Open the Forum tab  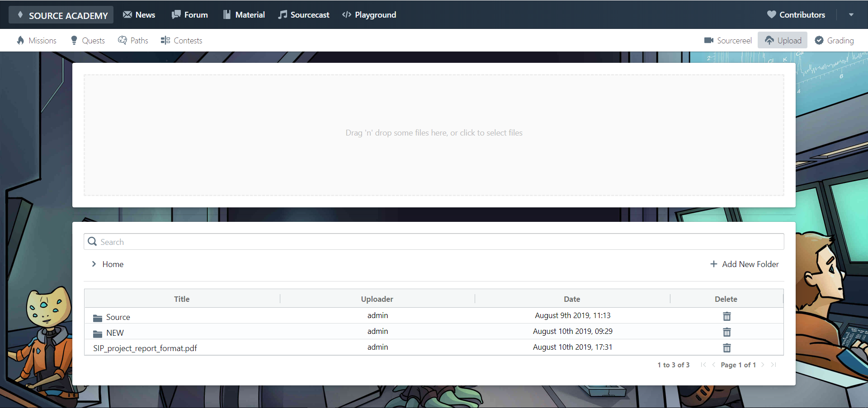[190, 15]
